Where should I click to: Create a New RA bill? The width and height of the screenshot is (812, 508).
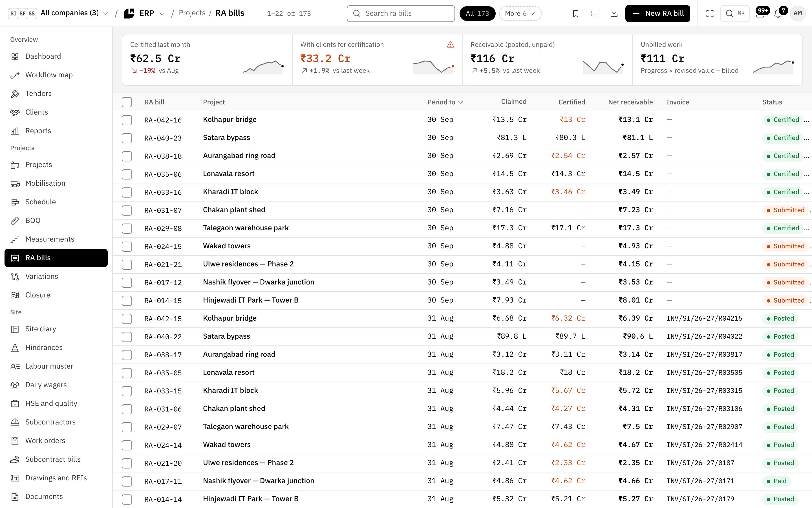click(x=657, y=14)
